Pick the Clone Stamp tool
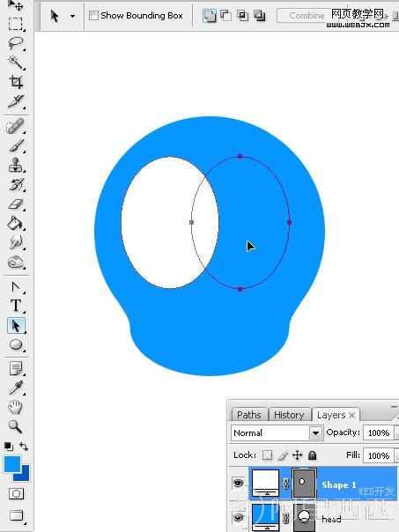Viewport: 399px width, 532px height. coord(15,166)
